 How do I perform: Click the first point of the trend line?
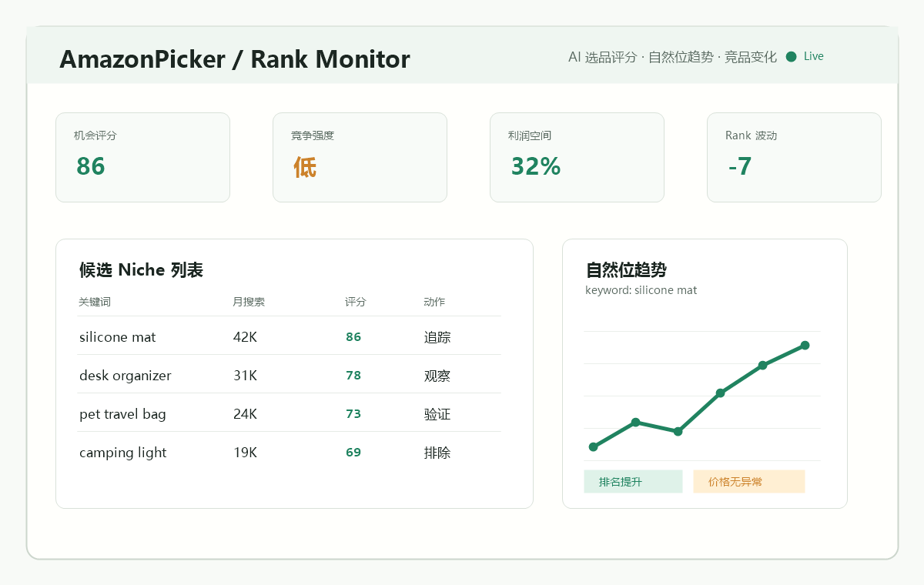pos(593,446)
